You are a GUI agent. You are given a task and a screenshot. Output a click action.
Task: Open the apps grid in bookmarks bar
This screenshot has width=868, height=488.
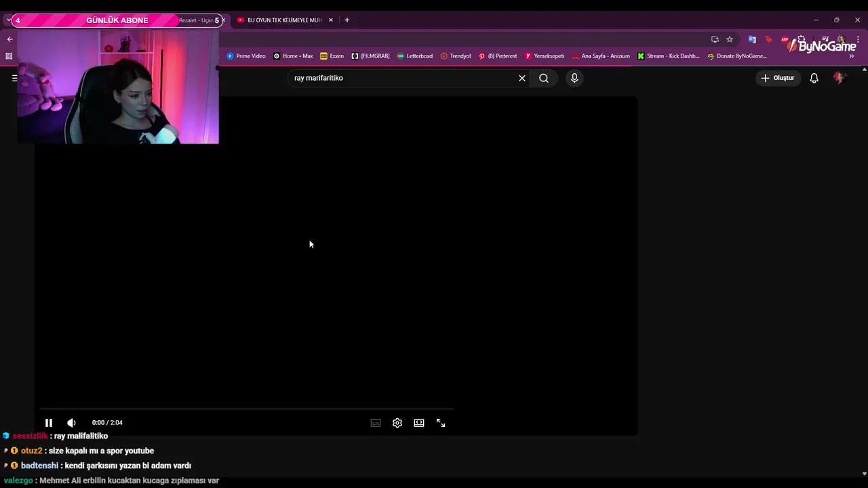9,56
